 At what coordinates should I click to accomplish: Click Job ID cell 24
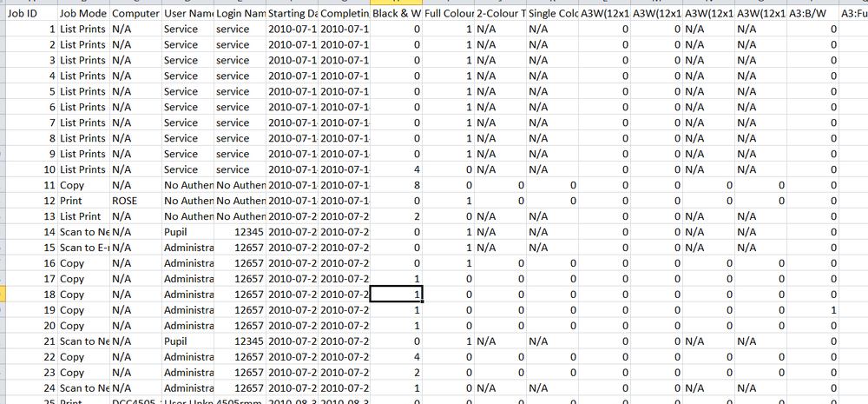click(x=30, y=387)
